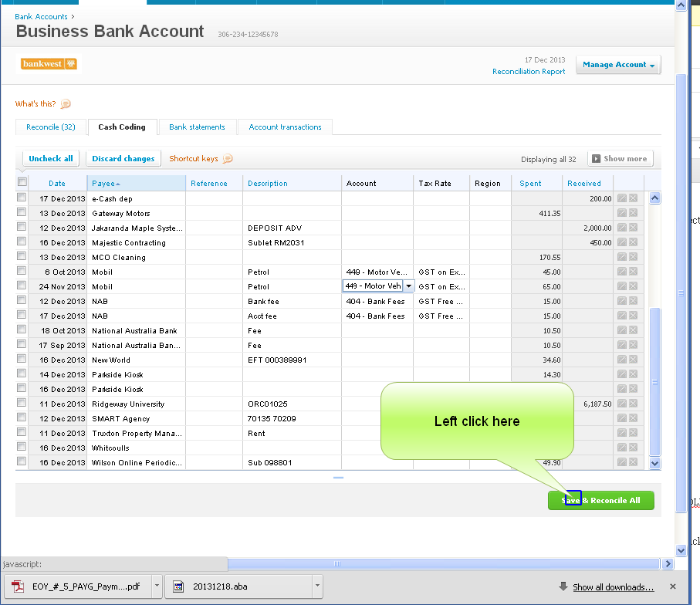
Task: Switch to the Reconcile (32) tab
Action: pos(51,127)
